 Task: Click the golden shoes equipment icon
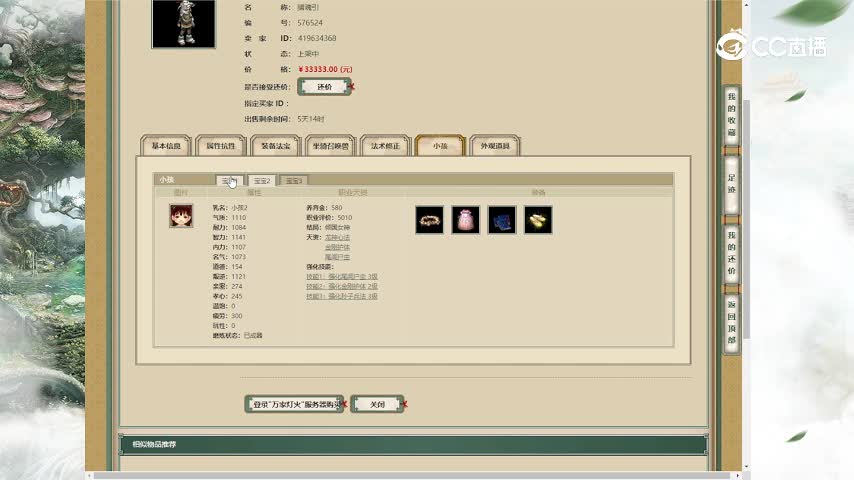[x=538, y=220]
